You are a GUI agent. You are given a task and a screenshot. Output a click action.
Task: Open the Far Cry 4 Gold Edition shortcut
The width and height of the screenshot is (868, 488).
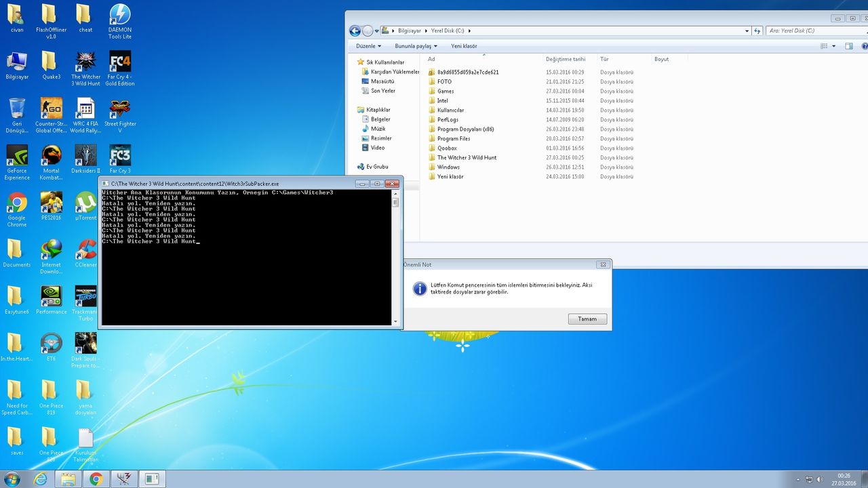click(x=120, y=68)
